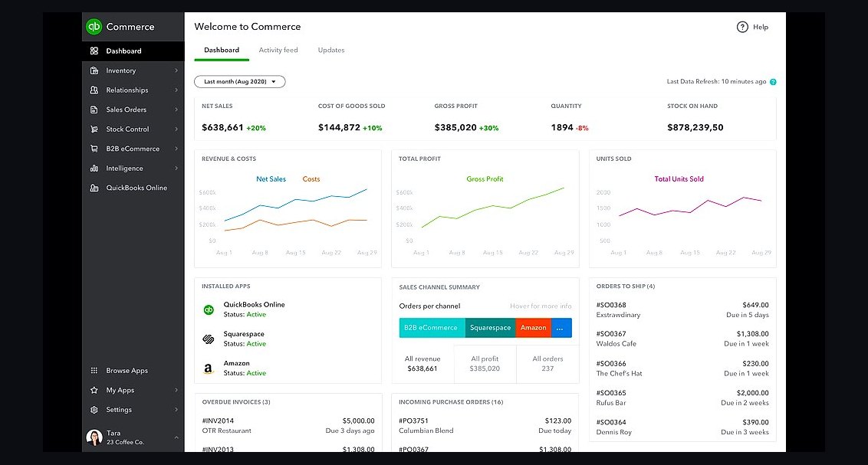
Task: Open Inventory in the sidebar
Action: coord(133,70)
